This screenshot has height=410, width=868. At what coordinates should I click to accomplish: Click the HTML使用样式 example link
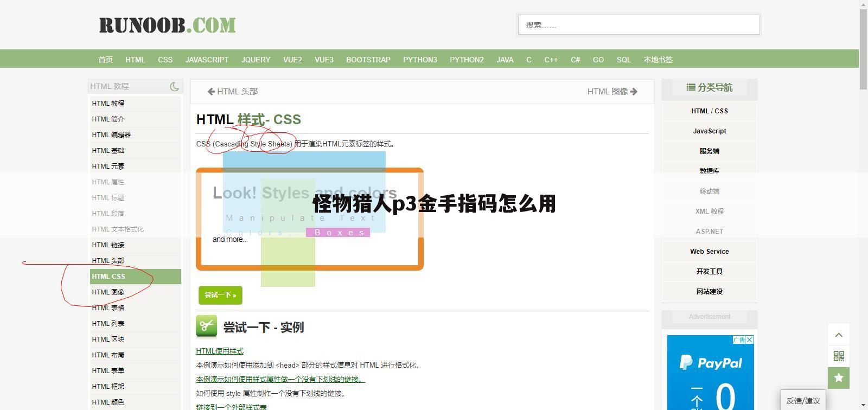click(220, 351)
